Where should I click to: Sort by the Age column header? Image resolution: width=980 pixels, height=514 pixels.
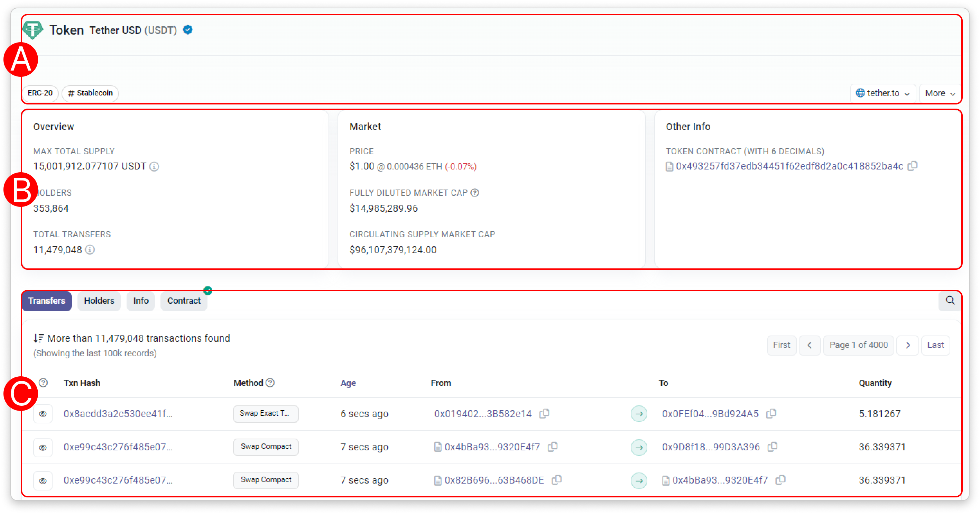tap(348, 383)
